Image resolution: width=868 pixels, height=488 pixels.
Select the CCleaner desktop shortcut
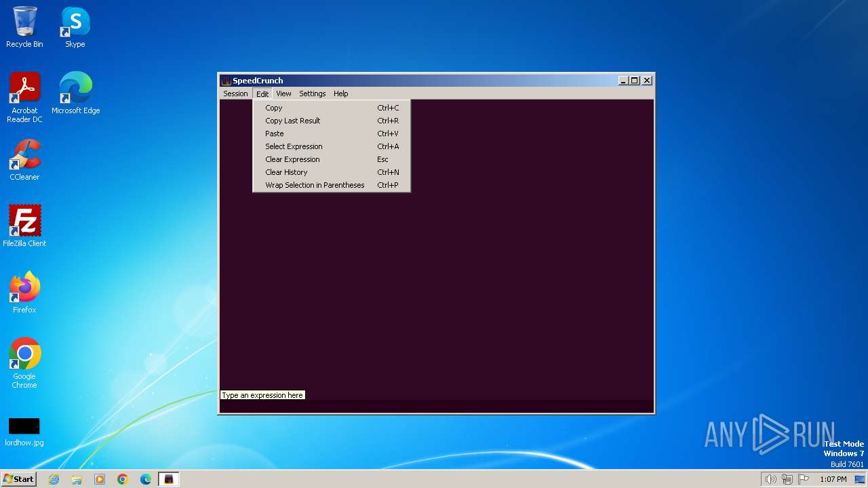[x=24, y=160]
